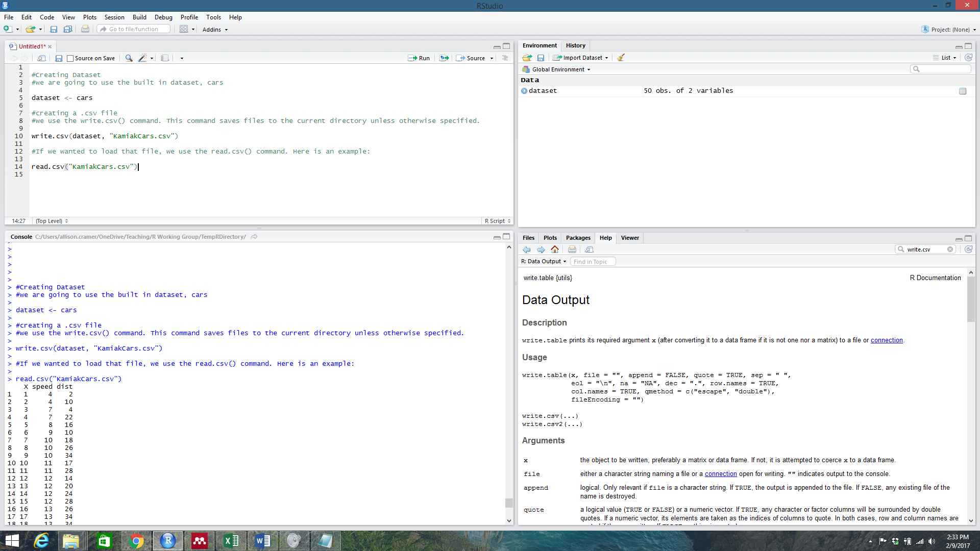This screenshot has width=980, height=551.
Task: Open Chrome from the Windows taskbar
Action: [136, 541]
